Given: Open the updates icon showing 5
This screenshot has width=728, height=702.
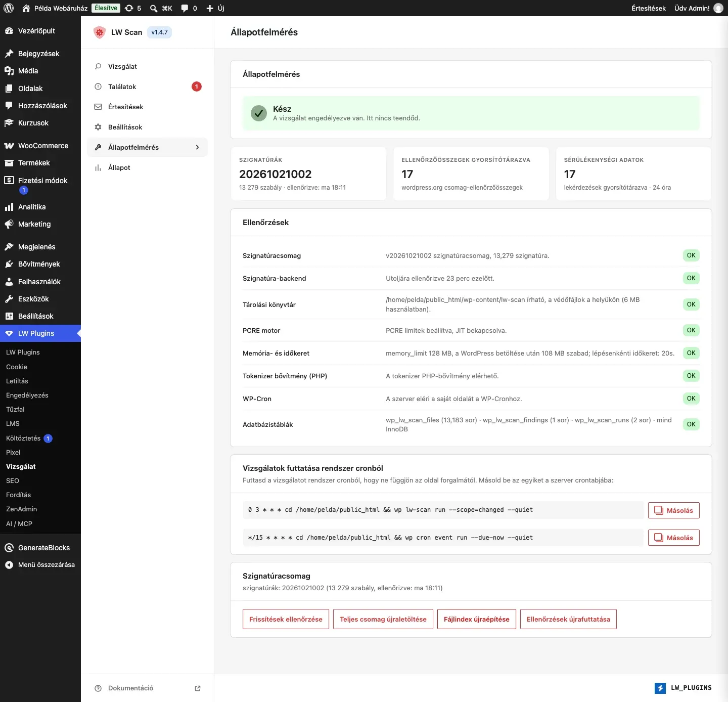Looking at the screenshot, I should pos(129,8).
